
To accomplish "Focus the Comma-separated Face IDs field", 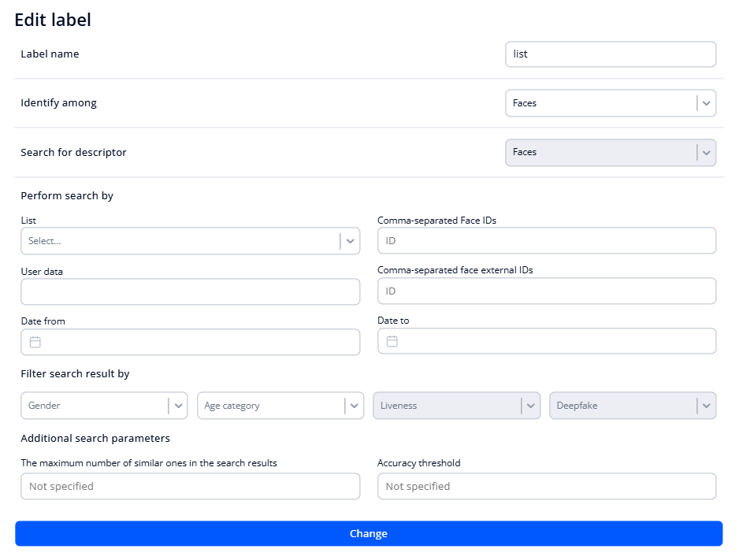I will [546, 240].
